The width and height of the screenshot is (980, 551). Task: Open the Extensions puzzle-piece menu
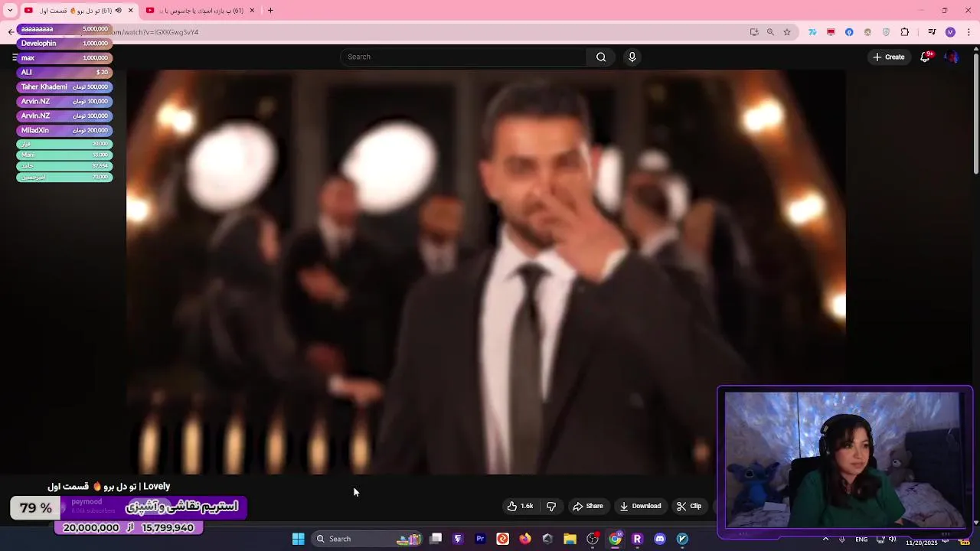905,32
